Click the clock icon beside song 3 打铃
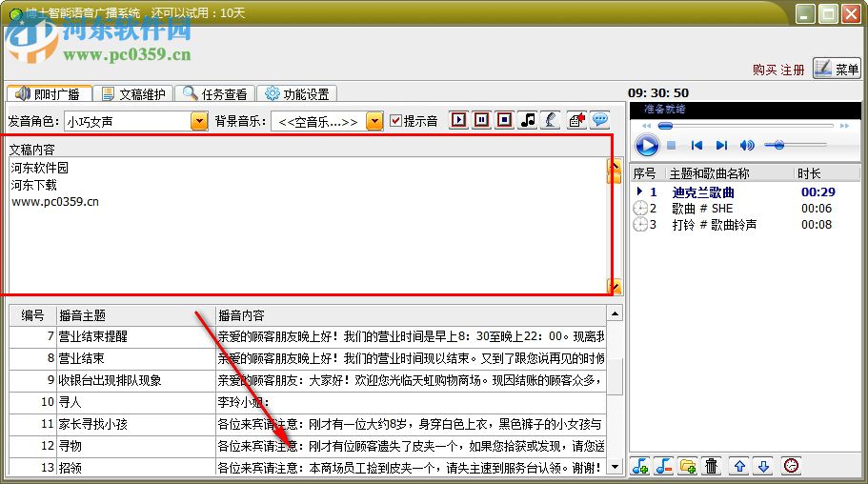 pyautogui.click(x=640, y=224)
